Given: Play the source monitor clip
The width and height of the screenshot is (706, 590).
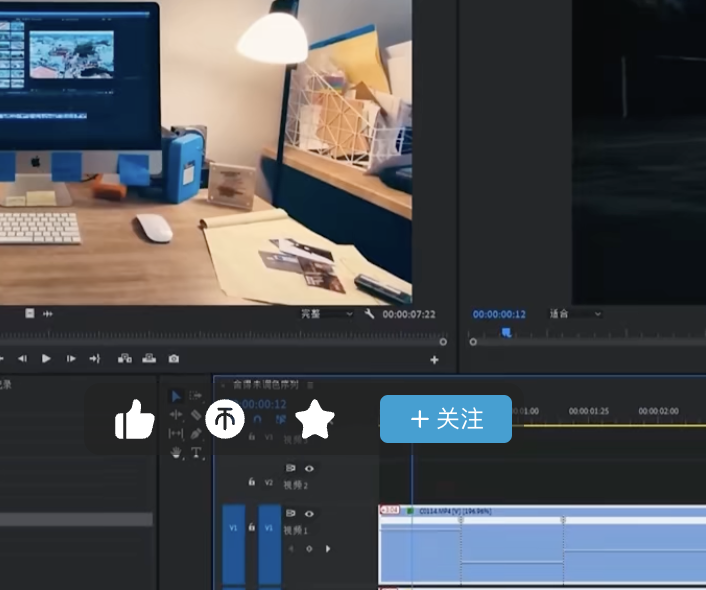Looking at the screenshot, I should pyautogui.click(x=46, y=359).
